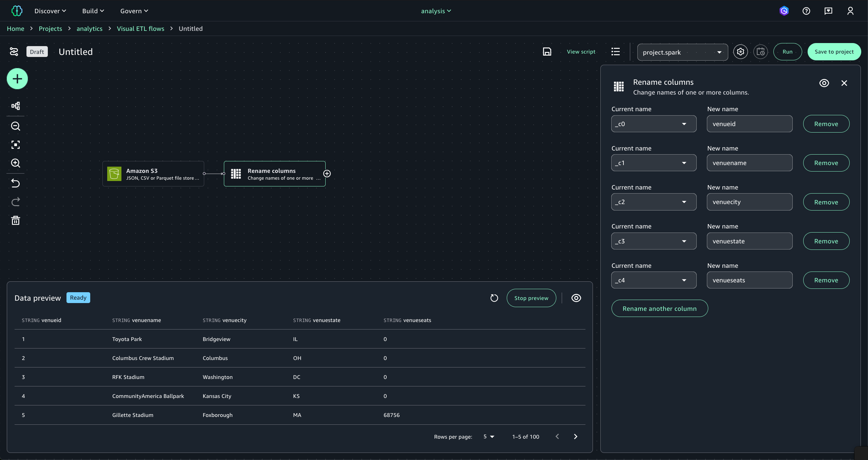This screenshot has width=868, height=460.
Task: Toggle the Rename columns panel eye icon
Action: (824, 83)
